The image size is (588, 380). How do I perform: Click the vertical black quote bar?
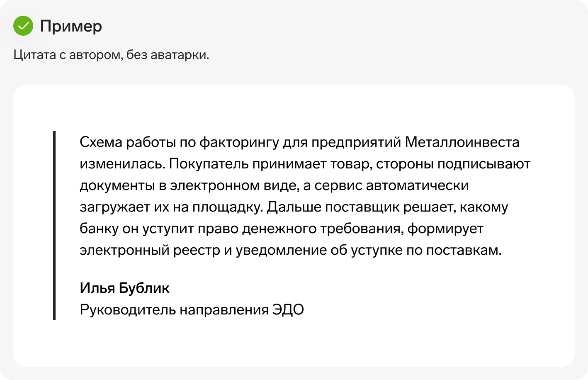[54, 226]
